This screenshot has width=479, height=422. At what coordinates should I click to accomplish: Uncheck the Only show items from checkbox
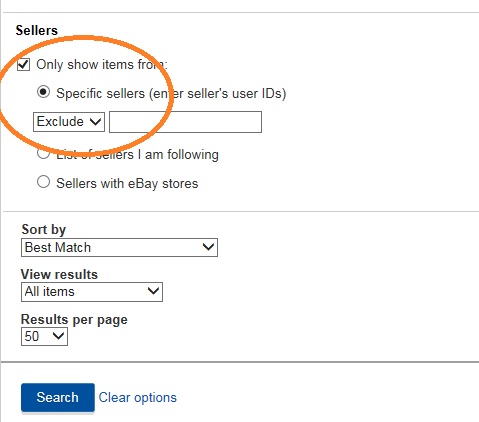click(x=23, y=65)
